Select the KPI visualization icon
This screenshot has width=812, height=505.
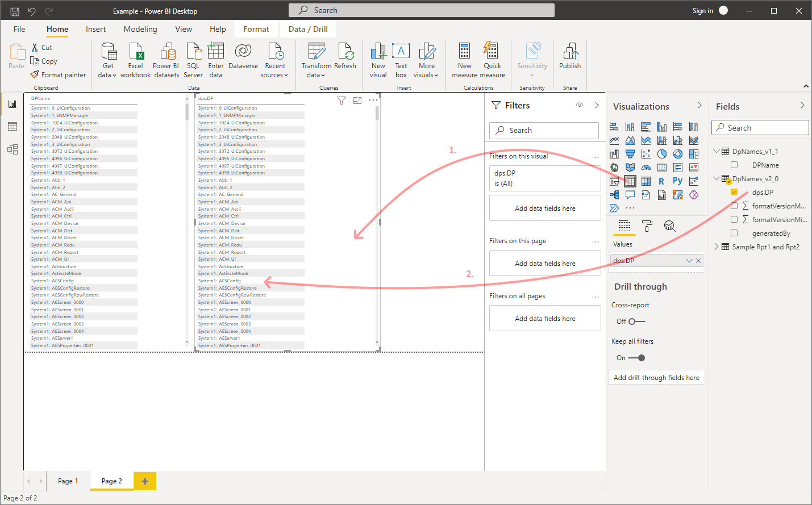click(x=694, y=168)
